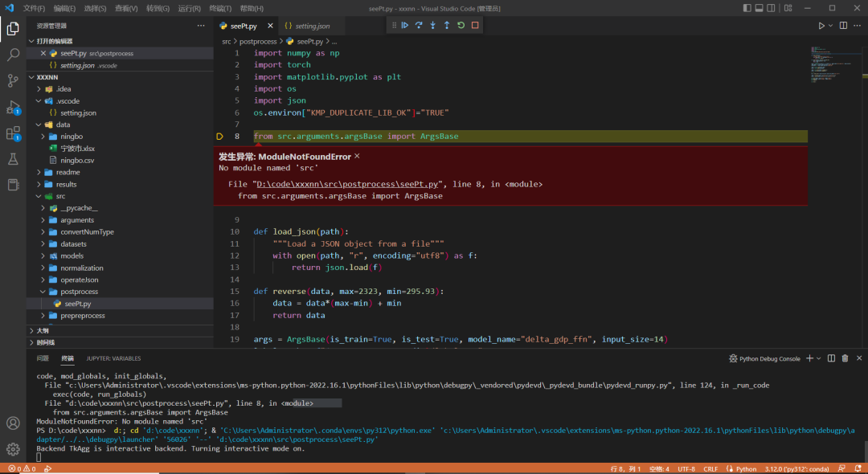Open the run button dropdown arrow
Image resolution: width=868 pixels, height=474 pixels.
[x=830, y=26]
